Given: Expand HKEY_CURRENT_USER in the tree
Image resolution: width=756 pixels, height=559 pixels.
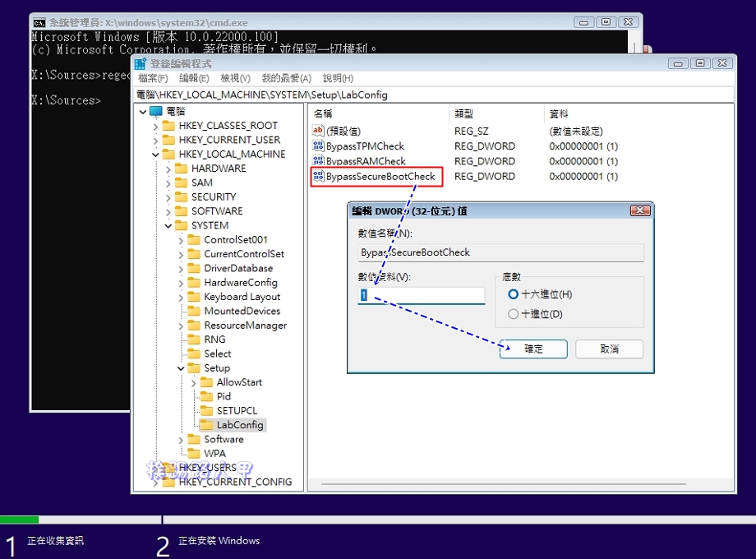Looking at the screenshot, I should click(155, 141).
